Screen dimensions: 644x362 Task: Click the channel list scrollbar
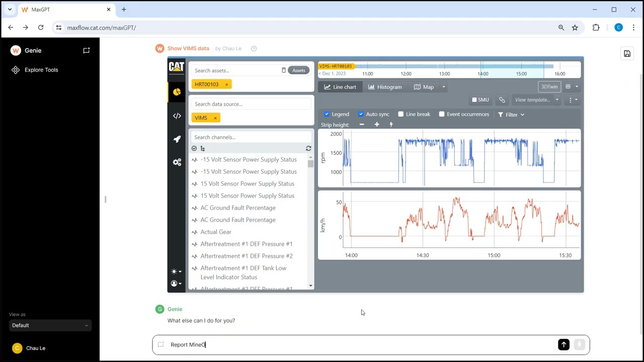click(x=310, y=164)
